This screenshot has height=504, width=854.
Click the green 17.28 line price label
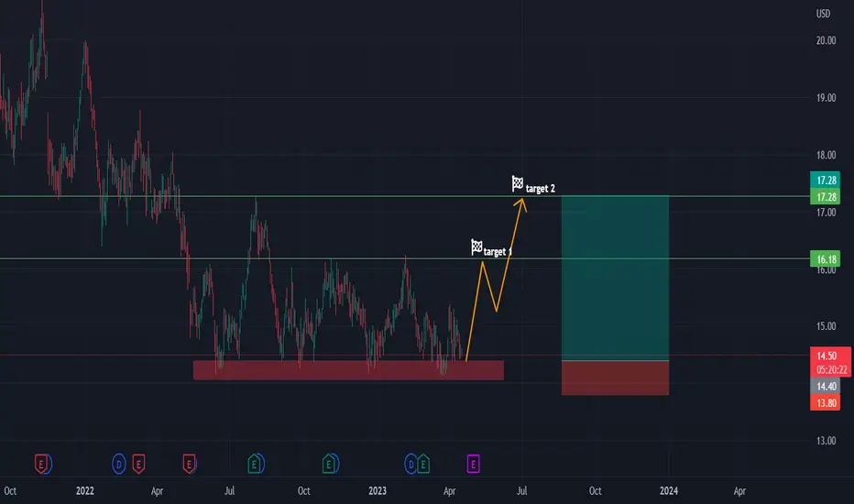(x=825, y=197)
